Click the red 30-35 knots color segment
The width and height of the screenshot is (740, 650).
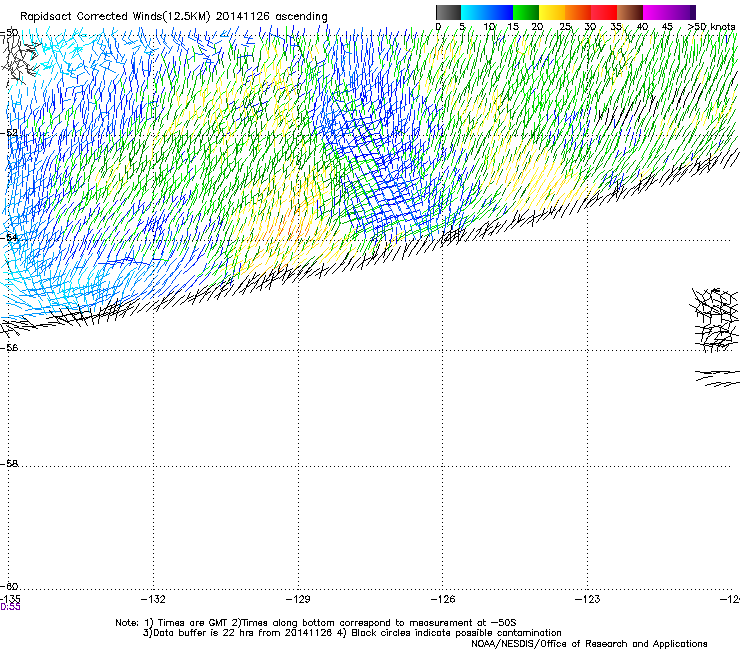tap(604, 12)
